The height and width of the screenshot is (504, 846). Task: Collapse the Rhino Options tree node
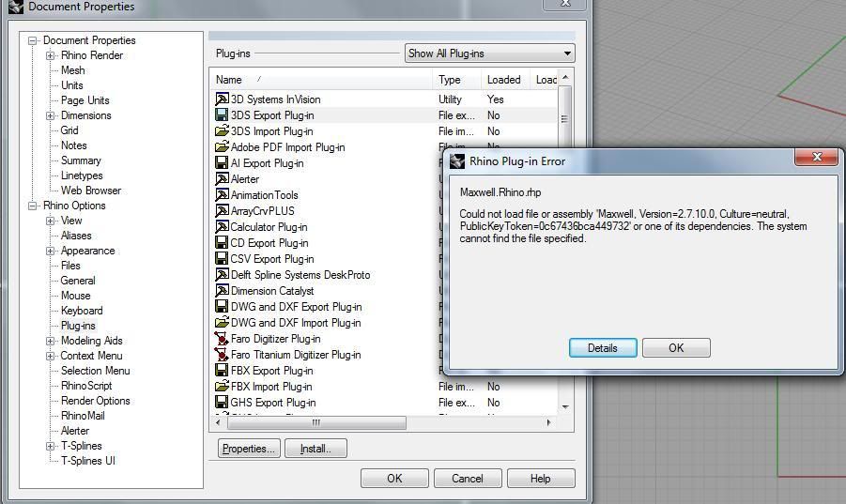[x=33, y=206]
